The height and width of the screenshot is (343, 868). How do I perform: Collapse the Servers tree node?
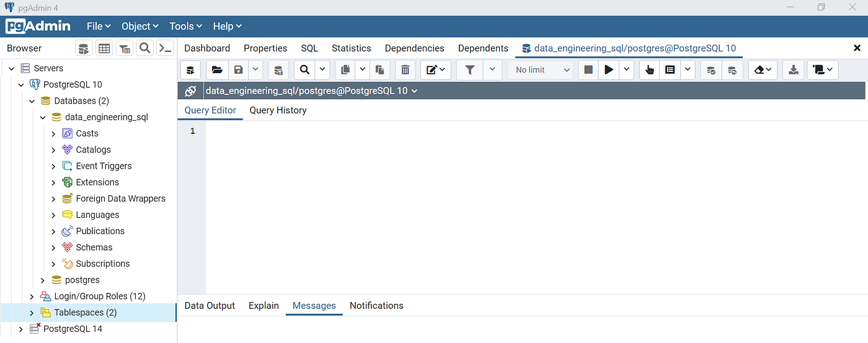pyautogui.click(x=11, y=68)
